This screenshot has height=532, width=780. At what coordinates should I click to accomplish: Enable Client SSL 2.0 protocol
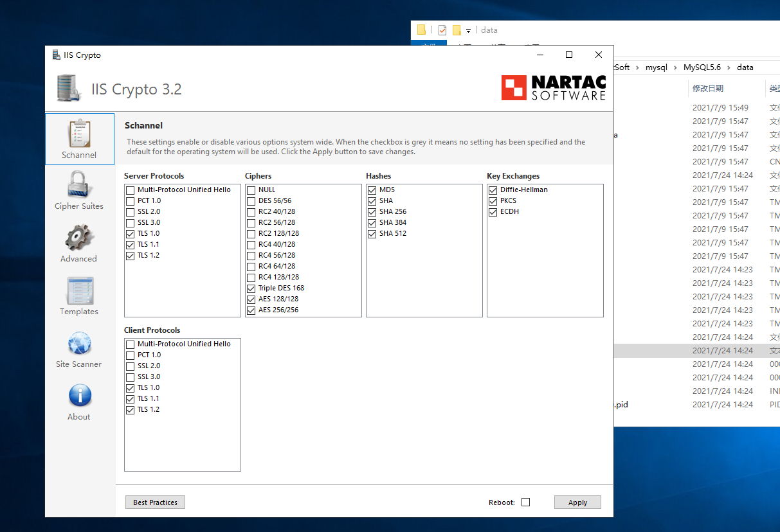pos(131,366)
